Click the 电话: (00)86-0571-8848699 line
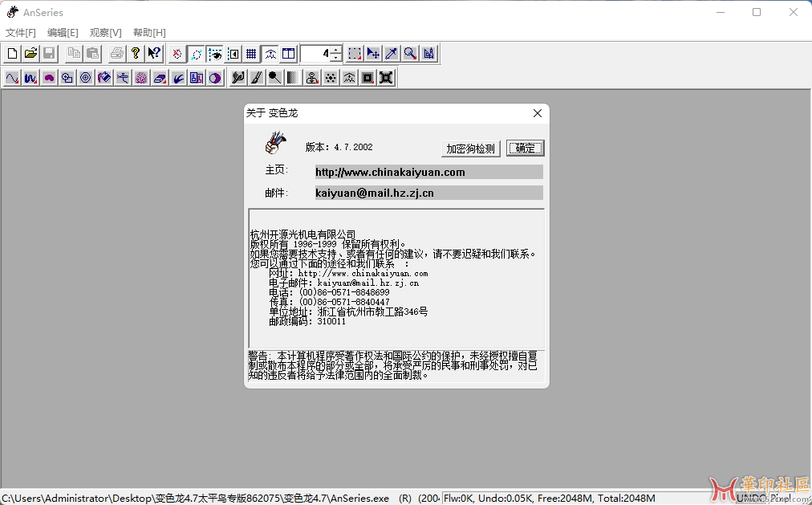This screenshot has height=505, width=812. 329,292
